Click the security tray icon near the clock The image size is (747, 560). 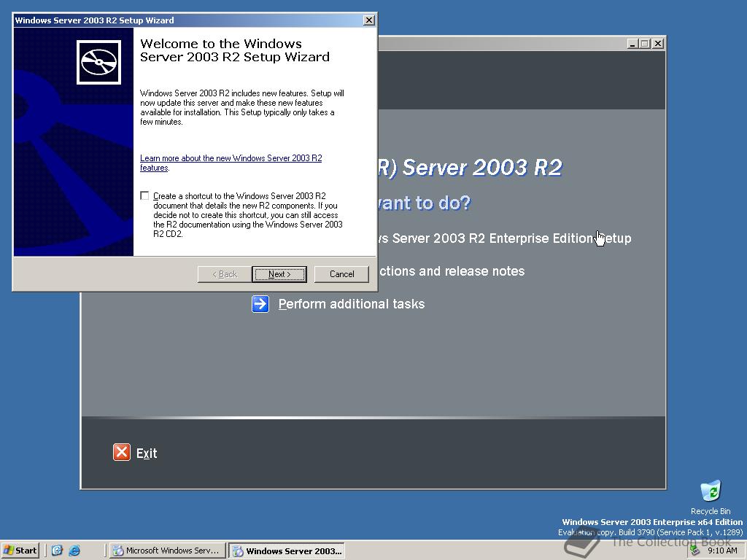(x=695, y=551)
